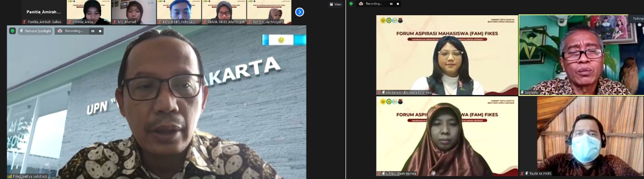Open the View menu in right window
Image resolution: width=644 pixels, height=179 pixels.
[x=335, y=4]
